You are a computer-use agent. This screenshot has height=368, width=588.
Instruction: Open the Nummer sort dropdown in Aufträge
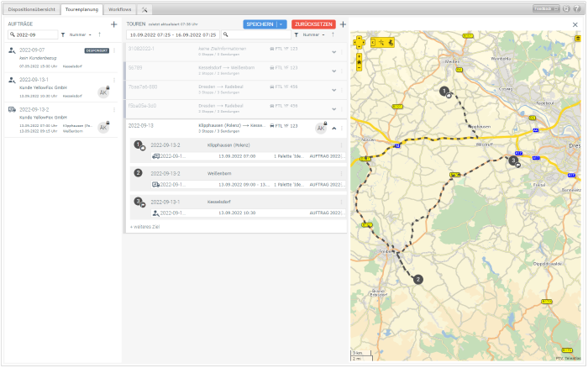click(81, 35)
